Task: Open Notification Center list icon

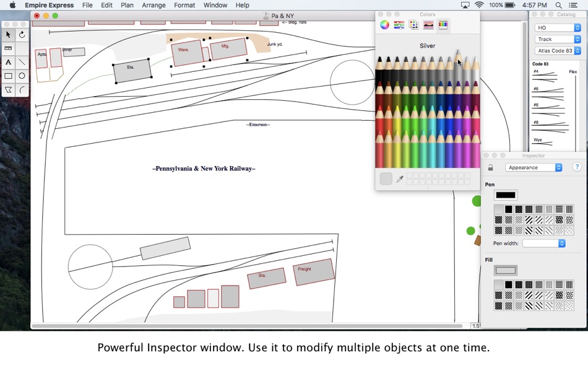Action: point(573,5)
